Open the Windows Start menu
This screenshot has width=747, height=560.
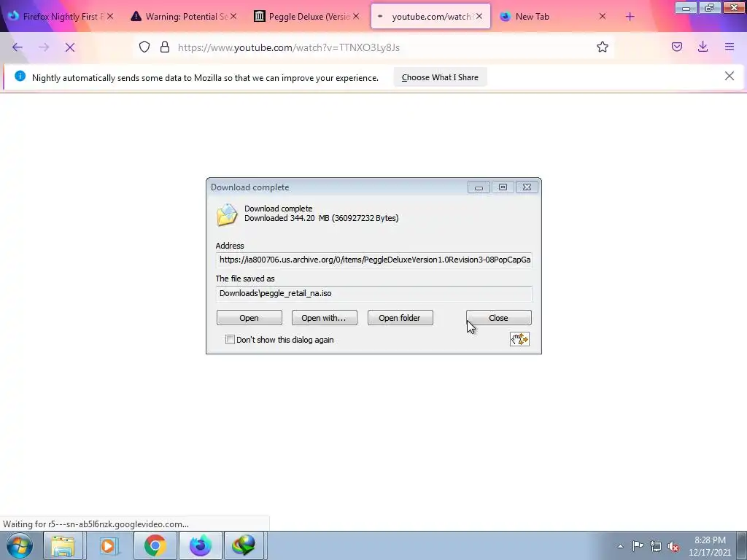click(20, 545)
